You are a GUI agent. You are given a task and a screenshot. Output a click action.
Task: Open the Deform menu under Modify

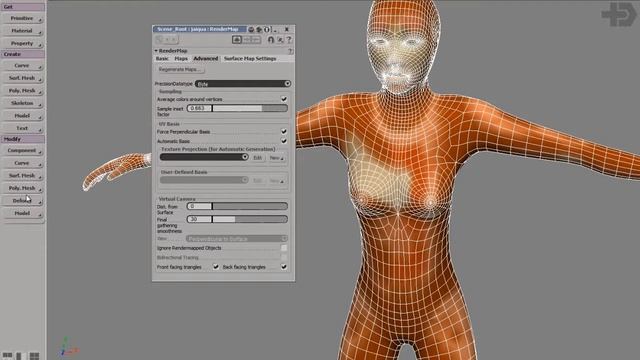click(22, 201)
